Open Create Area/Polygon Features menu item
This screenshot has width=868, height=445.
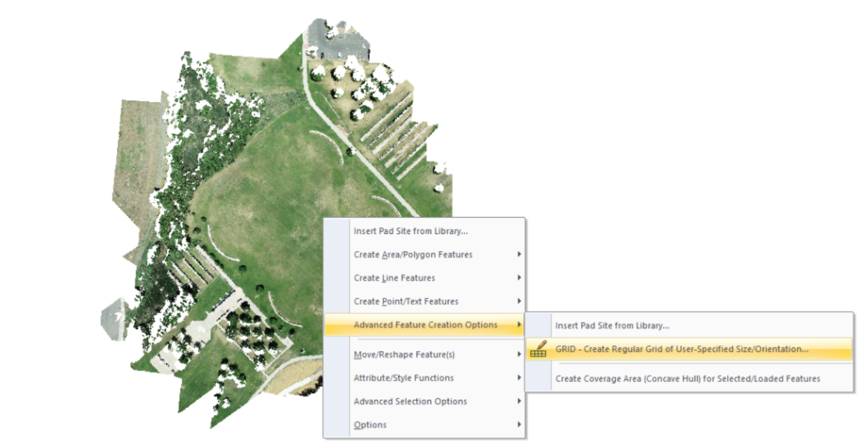413,255
